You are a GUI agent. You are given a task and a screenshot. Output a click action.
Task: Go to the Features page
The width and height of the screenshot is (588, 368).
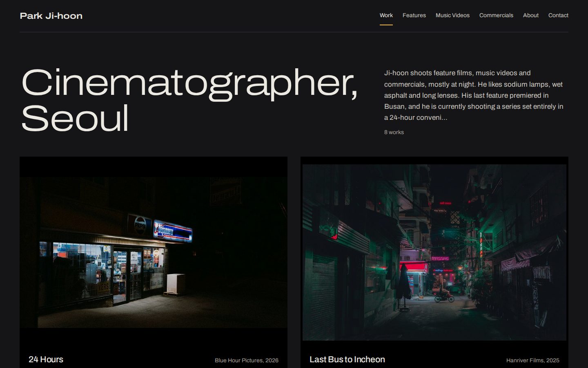414,16
